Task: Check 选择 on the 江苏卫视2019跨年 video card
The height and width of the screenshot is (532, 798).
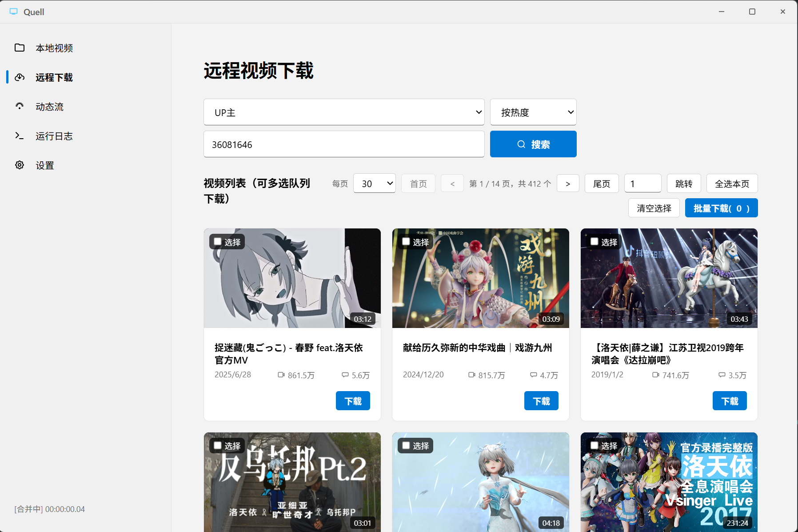Action: 594,241
